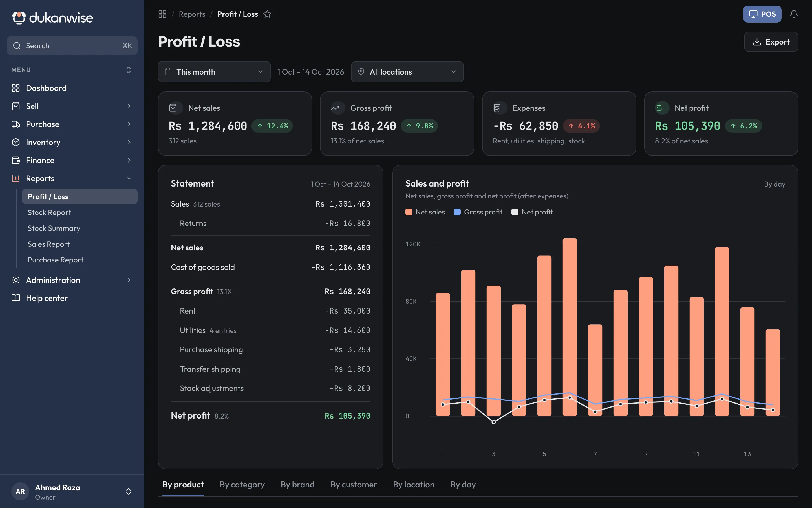Open Purchase Report in the sidebar
The image size is (812, 508).
(x=80, y=260)
